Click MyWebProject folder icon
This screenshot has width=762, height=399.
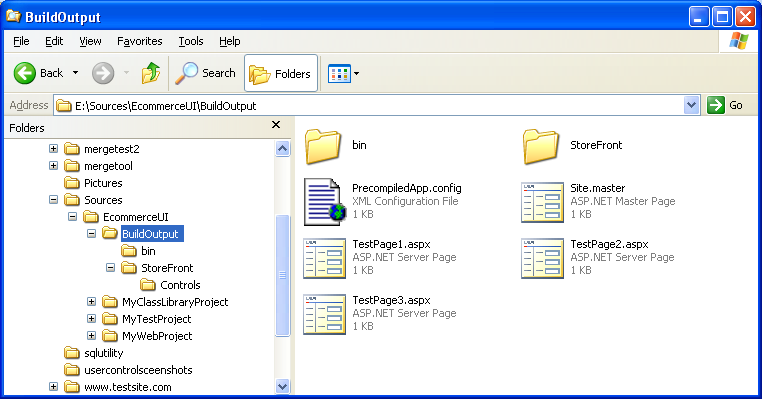110,335
